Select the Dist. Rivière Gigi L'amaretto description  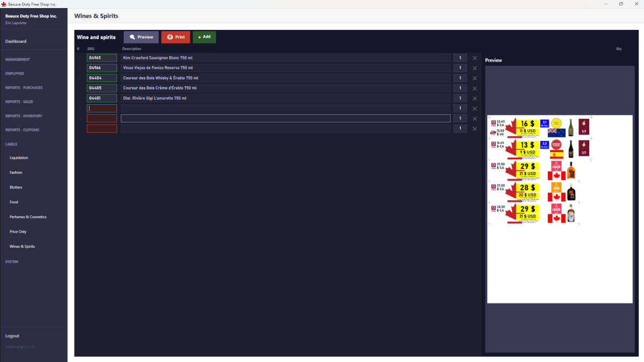click(286, 98)
